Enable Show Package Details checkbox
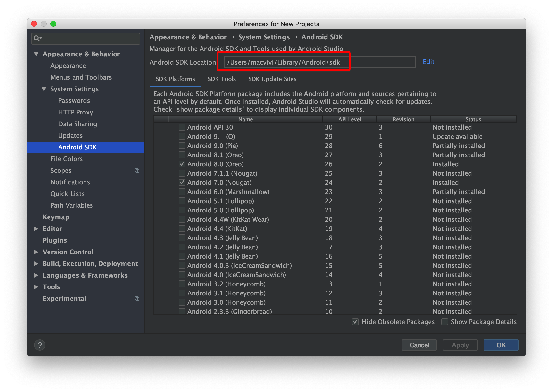Viewport: 553px width, 392px height. point(445,322)
